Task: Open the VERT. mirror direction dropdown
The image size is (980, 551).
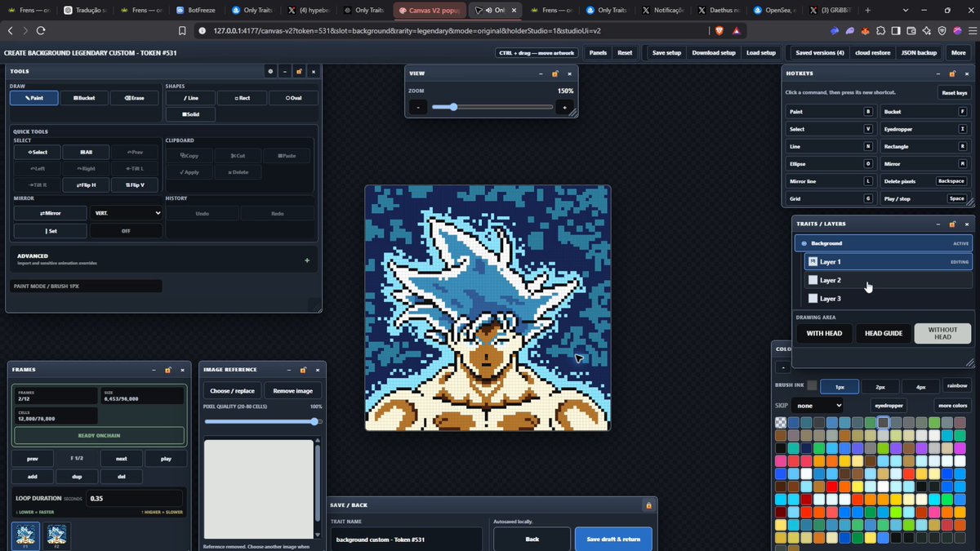Action: click(x=126, y=213)
